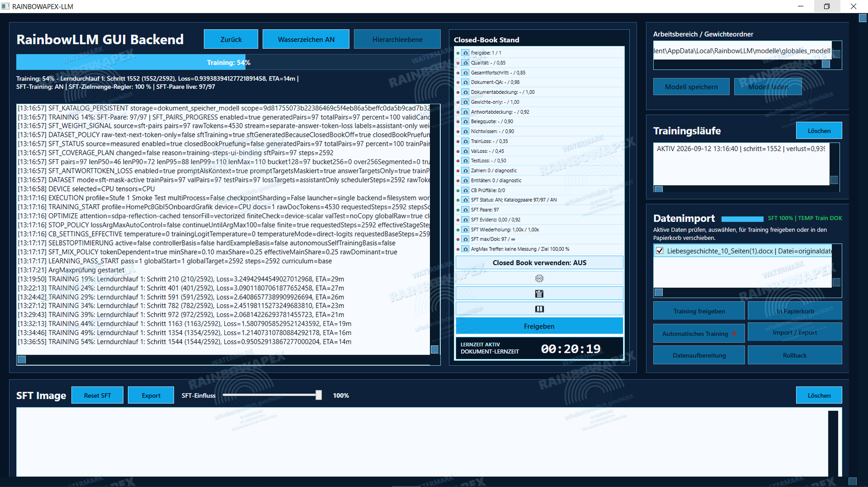
Task: Go back with the Zurück button
Action: click(231, 39)
